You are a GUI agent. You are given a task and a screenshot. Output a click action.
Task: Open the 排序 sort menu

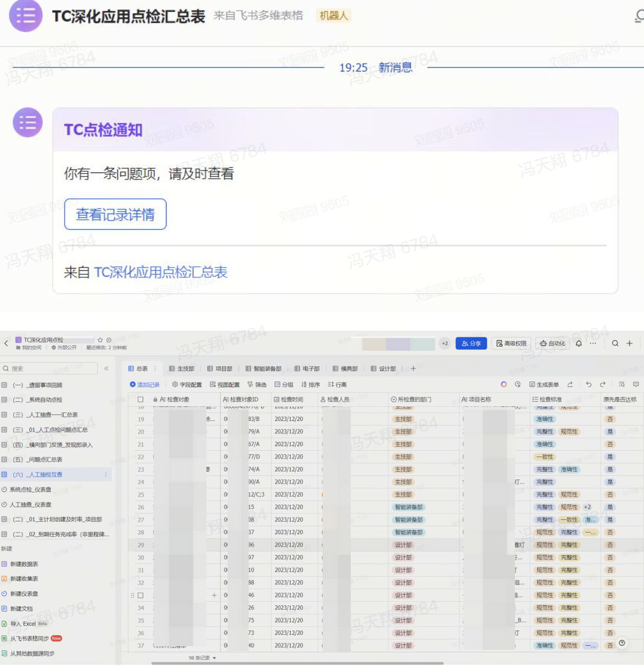coord(310,385)
